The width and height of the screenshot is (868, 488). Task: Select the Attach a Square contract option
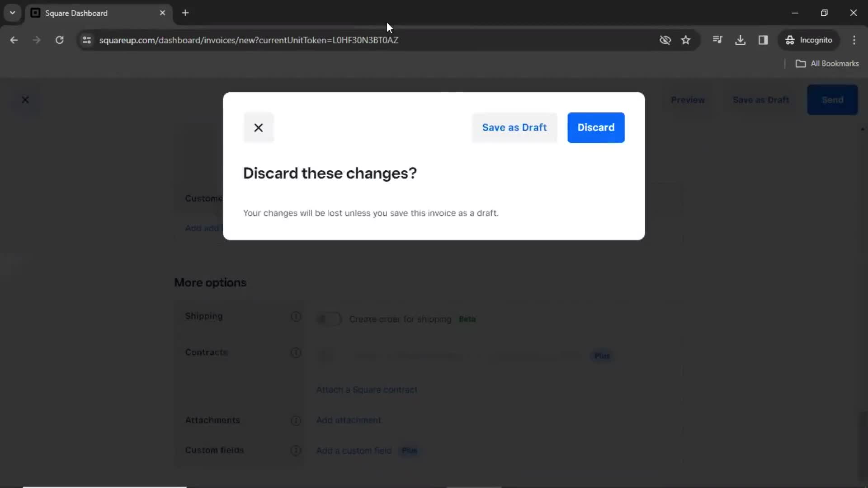(x=366, y=389)
